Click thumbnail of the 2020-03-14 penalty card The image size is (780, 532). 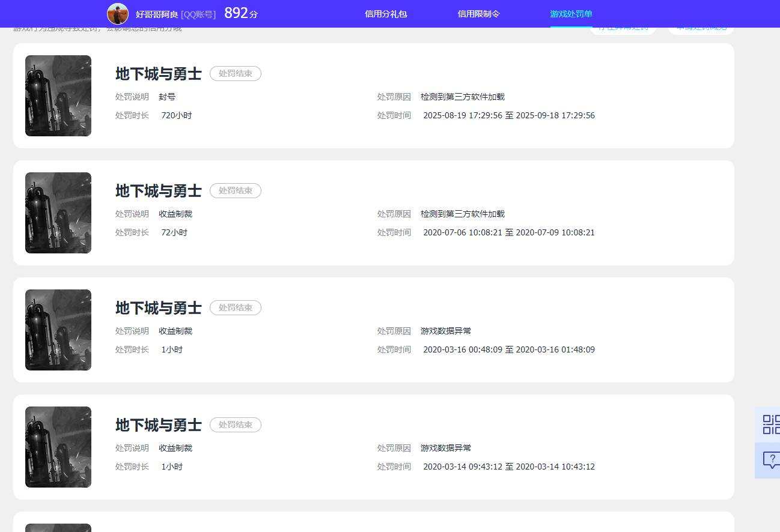58,447
